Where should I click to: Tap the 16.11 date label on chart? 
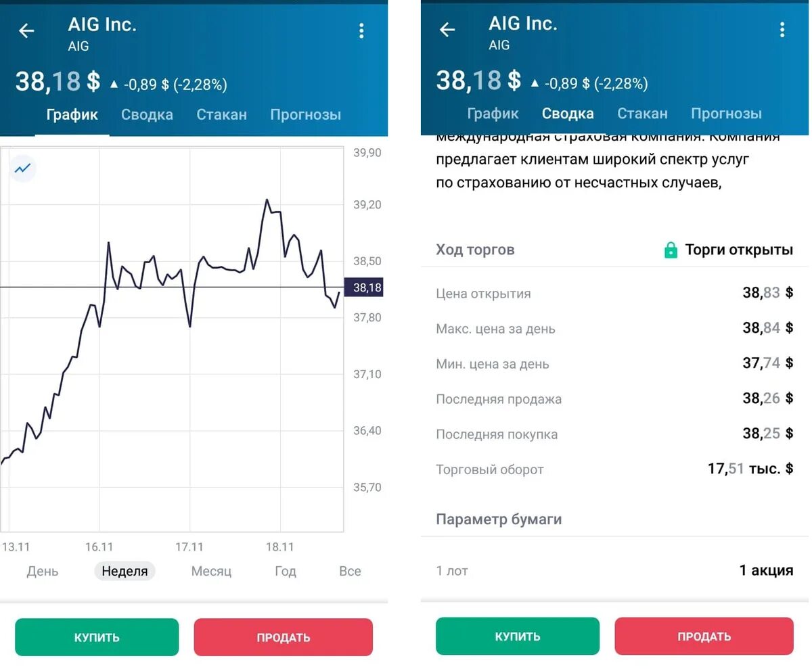click(x=99, y=547)
